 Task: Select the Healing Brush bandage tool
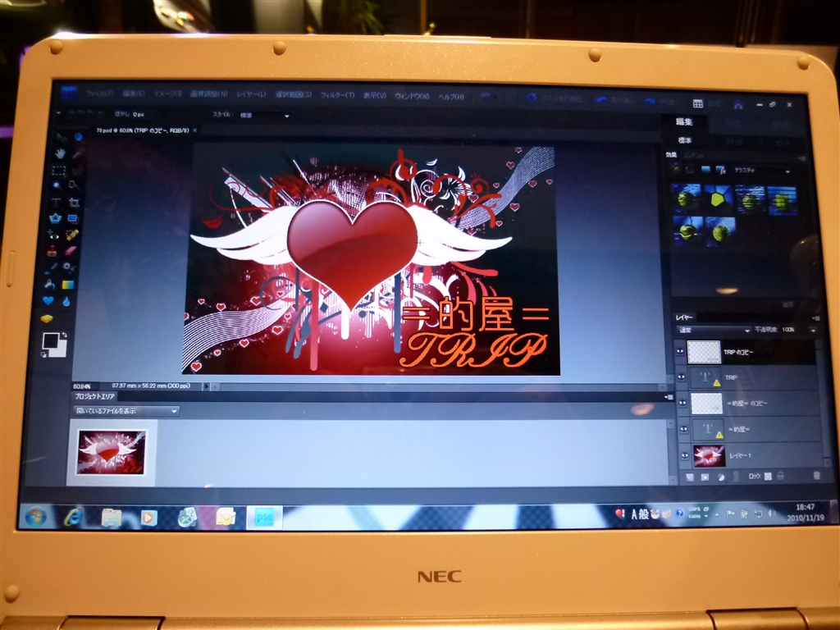coord(72,235)
